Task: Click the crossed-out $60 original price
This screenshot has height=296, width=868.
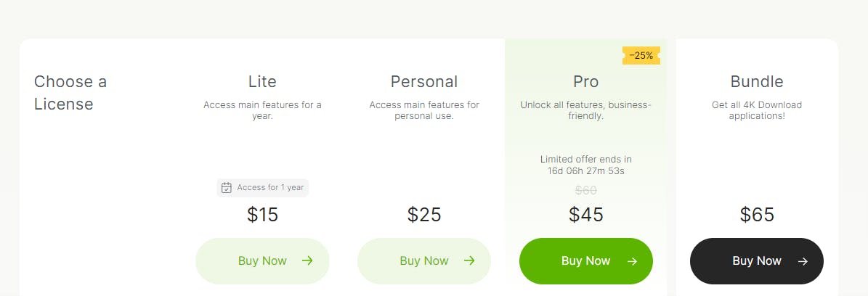Action: [586, 191]
